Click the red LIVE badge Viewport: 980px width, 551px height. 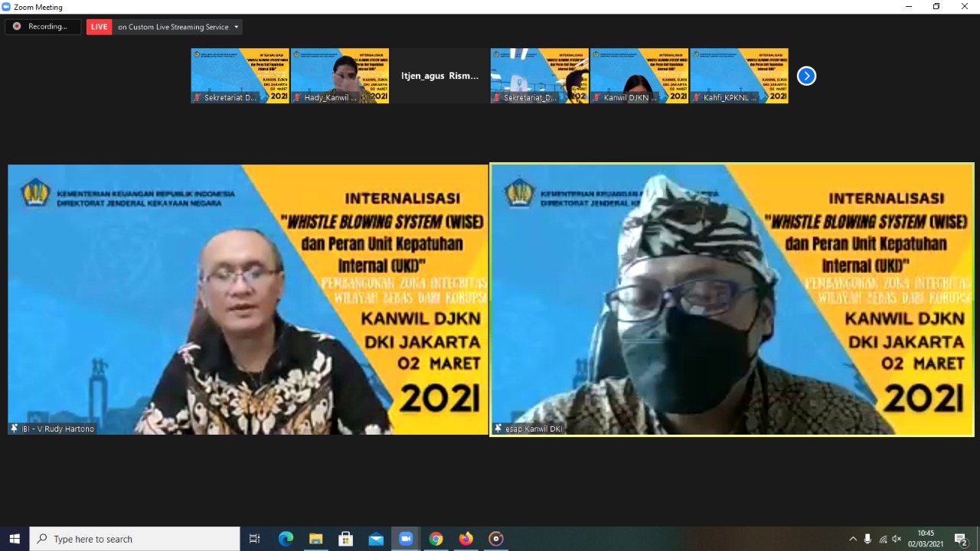click(99, 27)
